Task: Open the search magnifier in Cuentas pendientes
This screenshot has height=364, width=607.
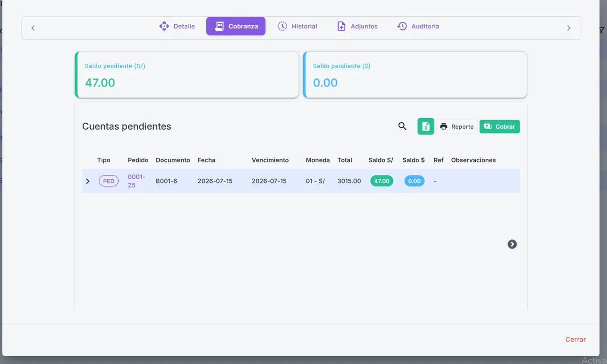Action: [402, 126]
